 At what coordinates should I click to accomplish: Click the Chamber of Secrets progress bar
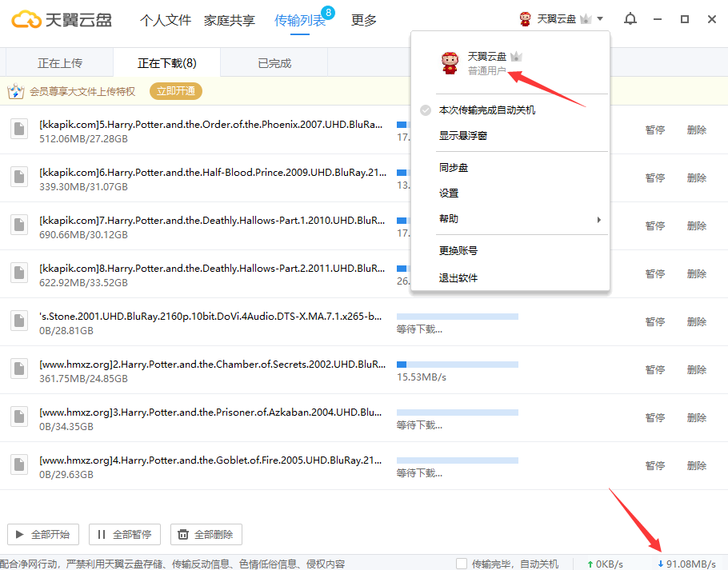click(x=458, y=365)
